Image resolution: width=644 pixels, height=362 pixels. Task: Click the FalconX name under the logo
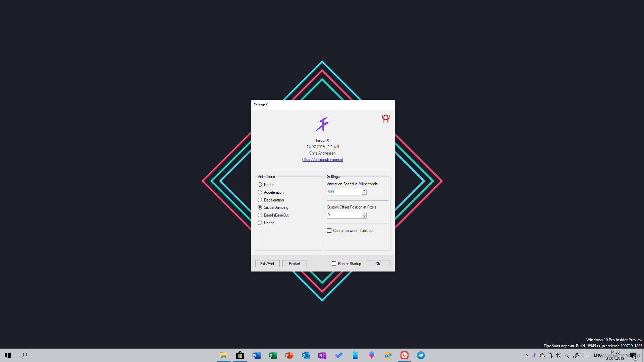tap(322, 140)
